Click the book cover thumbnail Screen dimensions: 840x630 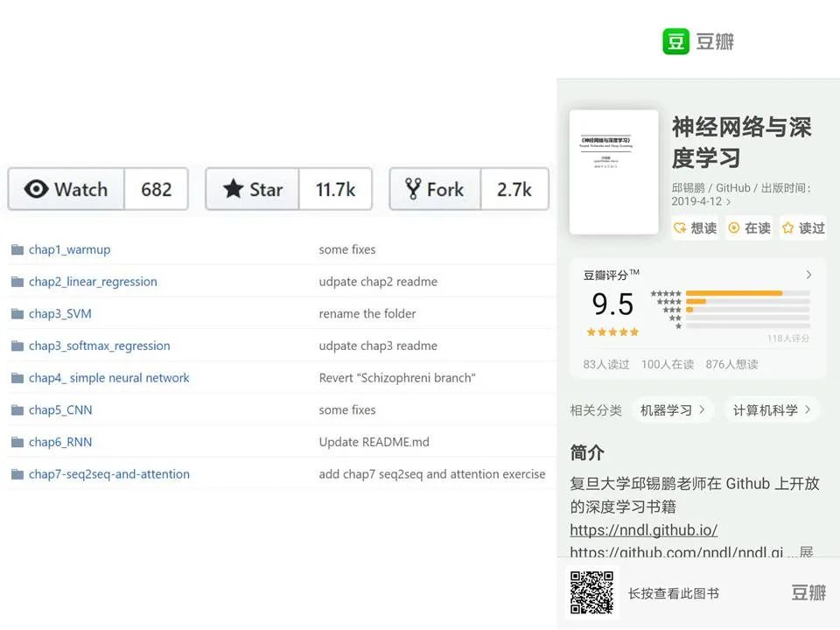tap(614, 172)
